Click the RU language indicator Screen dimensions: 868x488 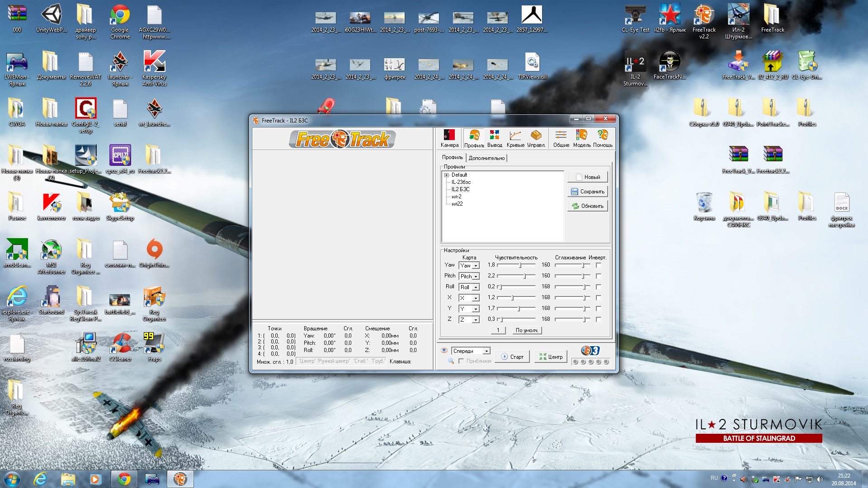point(714,478)
